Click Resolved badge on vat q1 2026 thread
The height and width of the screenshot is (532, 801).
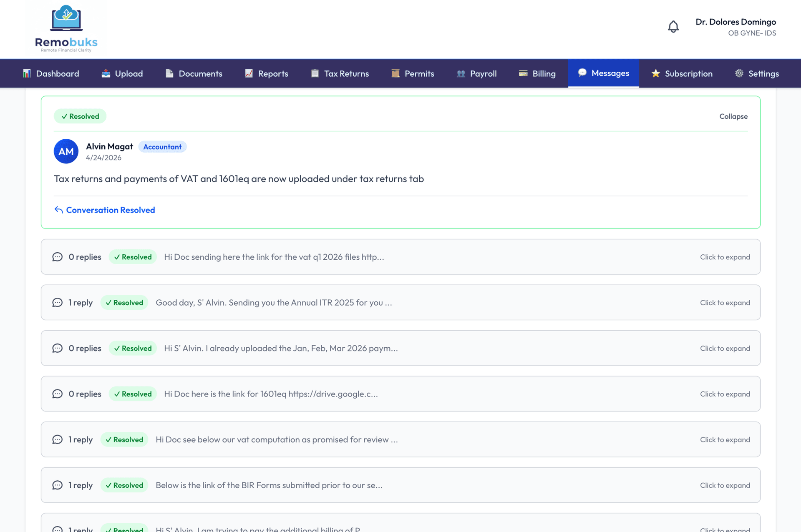tap(133, 257)
